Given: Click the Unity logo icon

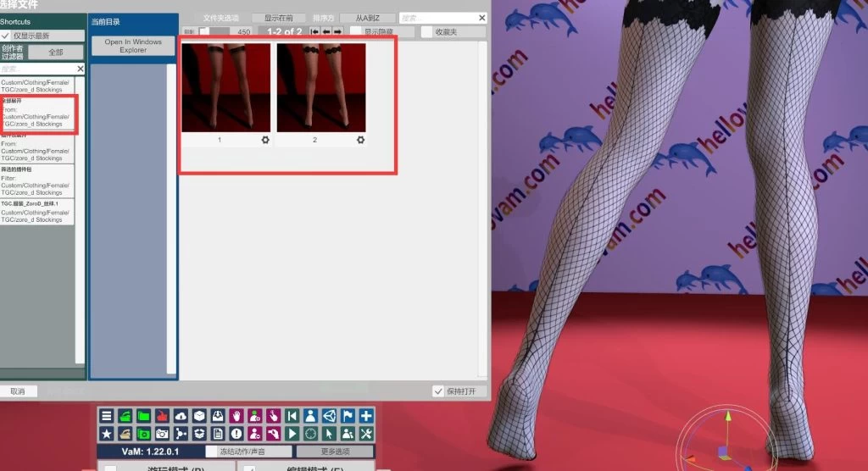Looking at the screenshot, I should coord(329,415).
